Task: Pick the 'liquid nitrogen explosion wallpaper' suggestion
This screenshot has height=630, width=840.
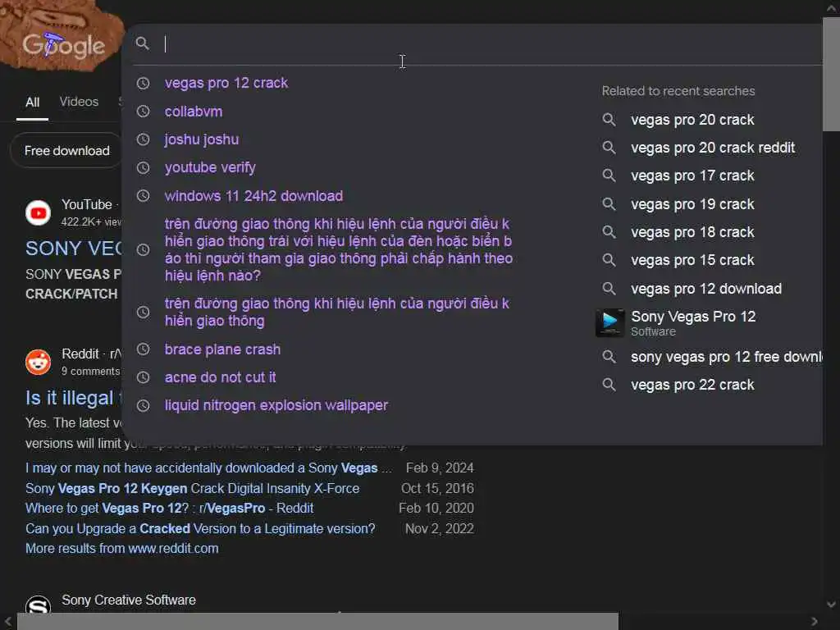Action: coord(276,405)
